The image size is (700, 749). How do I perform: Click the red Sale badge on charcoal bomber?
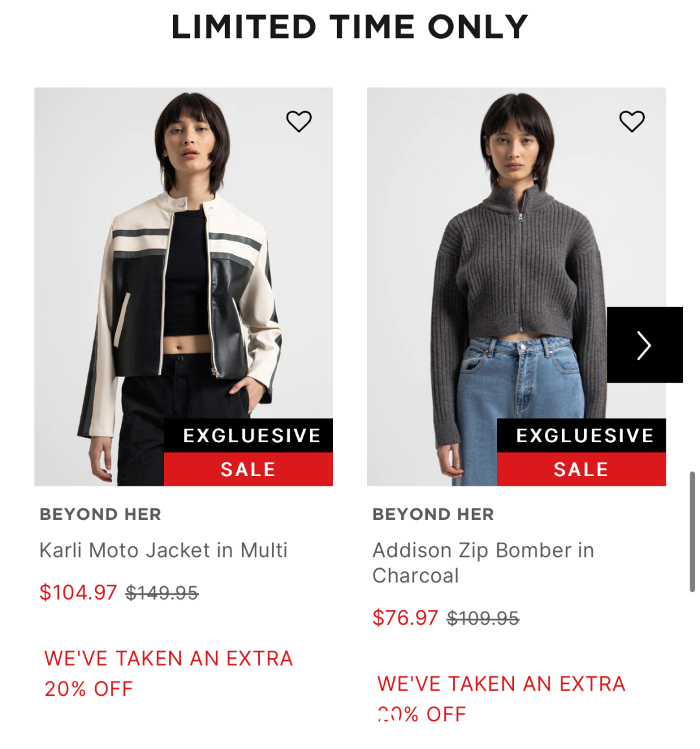pos(581,470)
